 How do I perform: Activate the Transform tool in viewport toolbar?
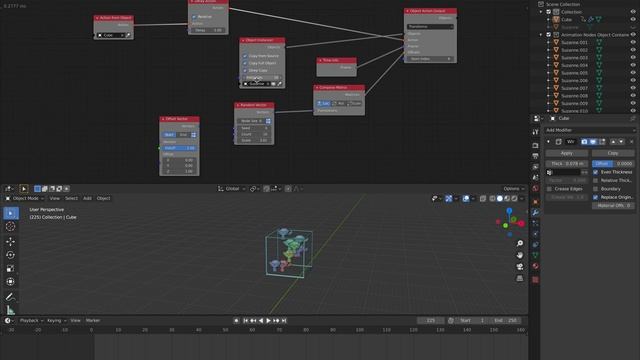[x=11, y=282]
